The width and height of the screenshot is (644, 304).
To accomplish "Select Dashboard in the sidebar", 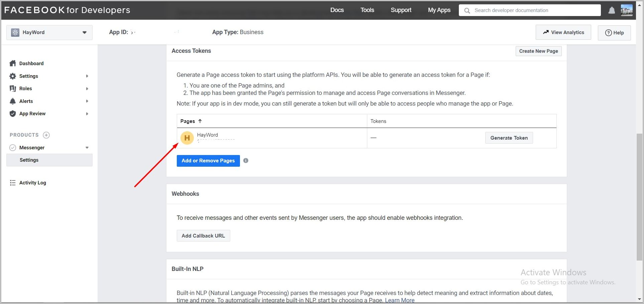I will point(31,63).
